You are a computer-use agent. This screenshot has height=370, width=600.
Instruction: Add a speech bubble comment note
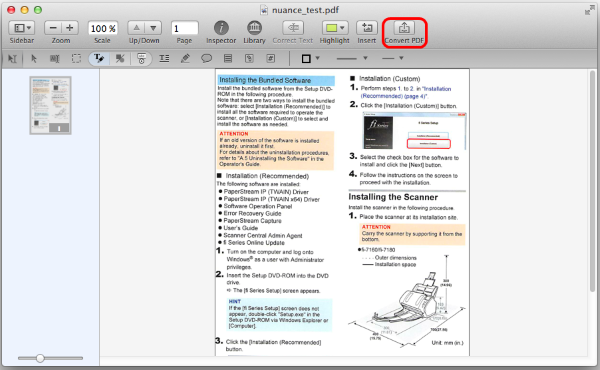207,59
